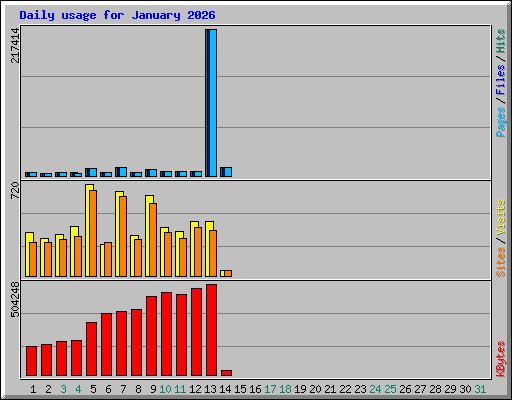
Task: Click the 720 axis value label
Action: pos(15,191)
